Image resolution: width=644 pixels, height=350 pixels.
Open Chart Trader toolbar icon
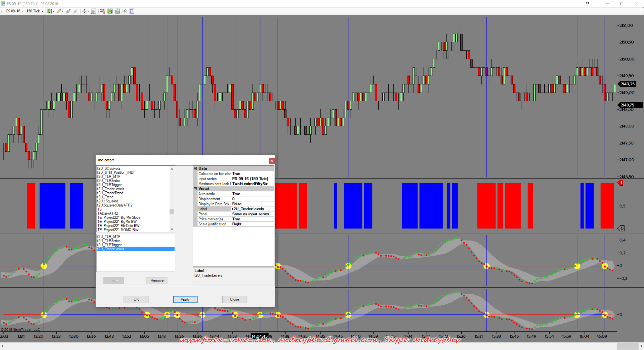(x=102, y=11)
